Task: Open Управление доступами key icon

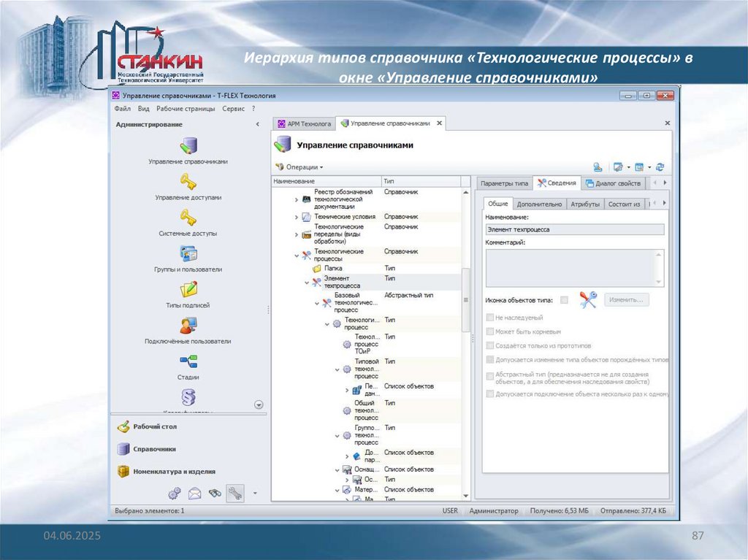Action: pos(188,182)
